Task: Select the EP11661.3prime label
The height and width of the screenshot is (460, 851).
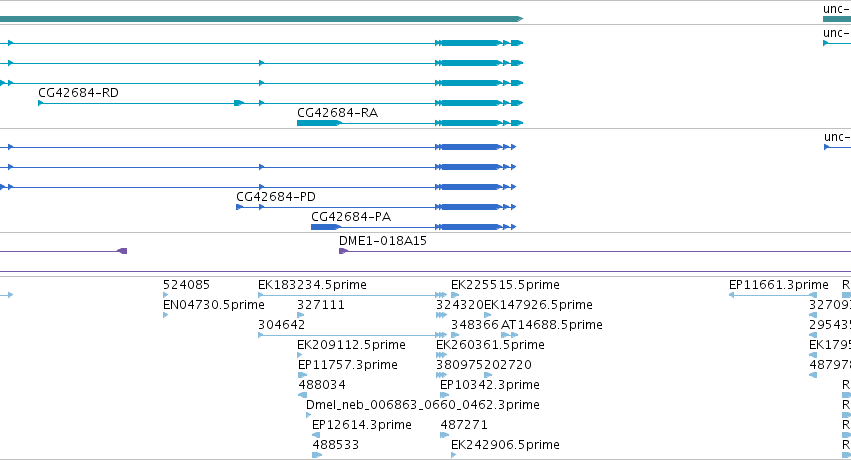Action: coord(778,285)
